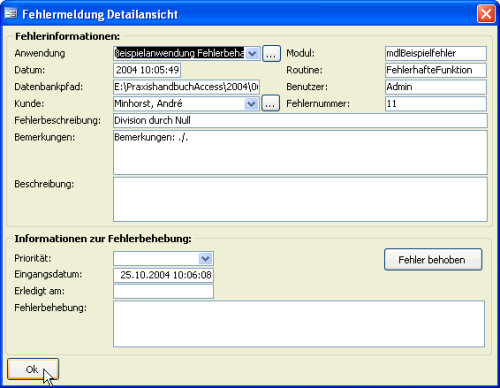Open the Anwendung dropdown arrow
Image resolution: width=500 pixels, height=388 pixels.
click(x=253, y=53)
